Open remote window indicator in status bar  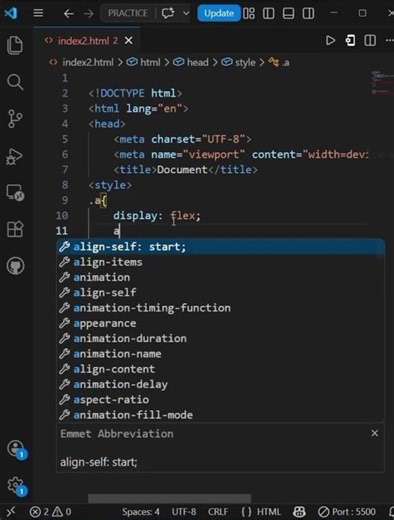click(x=11, y=511)
